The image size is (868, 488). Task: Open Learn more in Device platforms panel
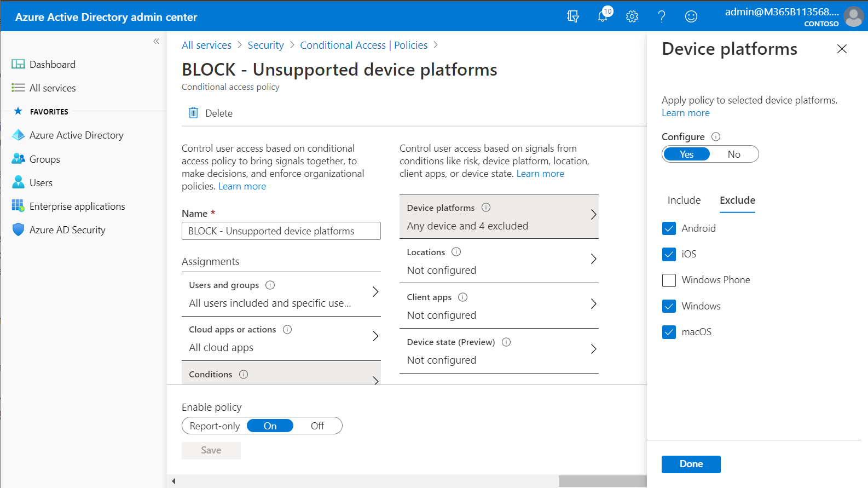pyautogui.click(x=686, y=113)
